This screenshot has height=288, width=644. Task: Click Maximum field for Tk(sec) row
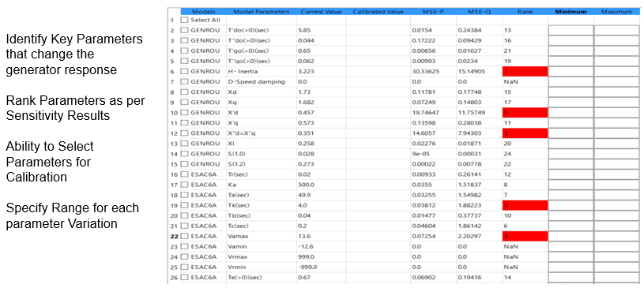[617, 205]
